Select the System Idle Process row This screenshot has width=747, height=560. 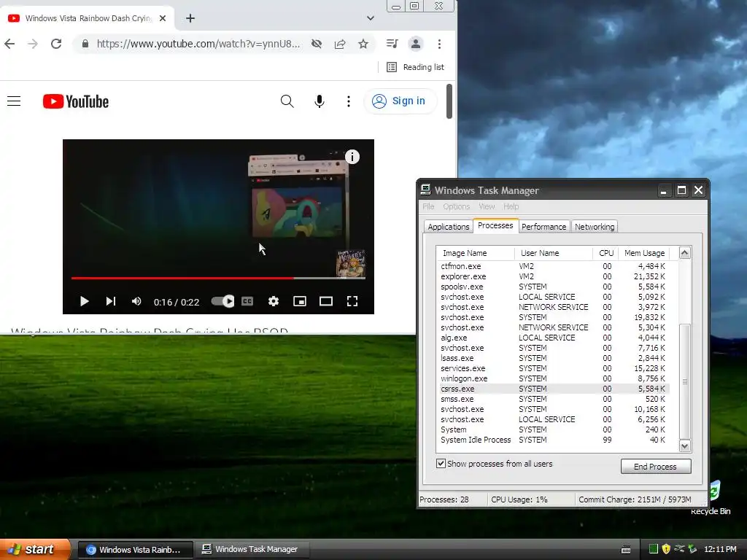554,440
